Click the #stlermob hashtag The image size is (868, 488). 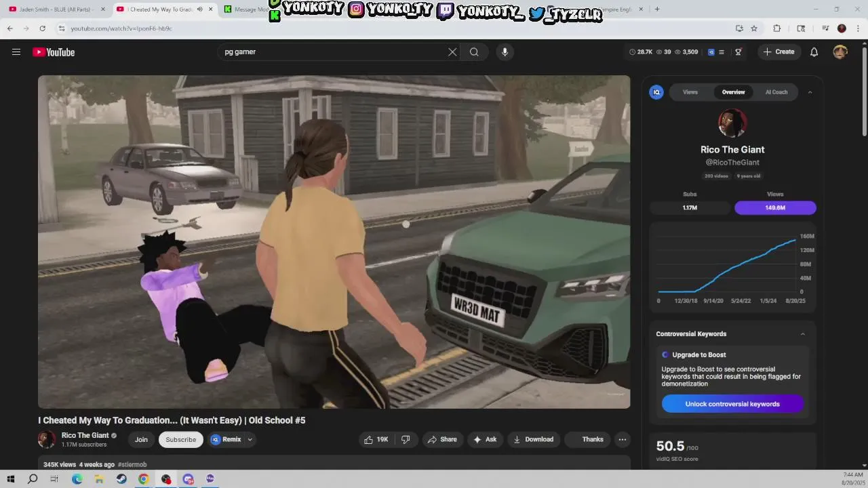[x=132, y=464]
